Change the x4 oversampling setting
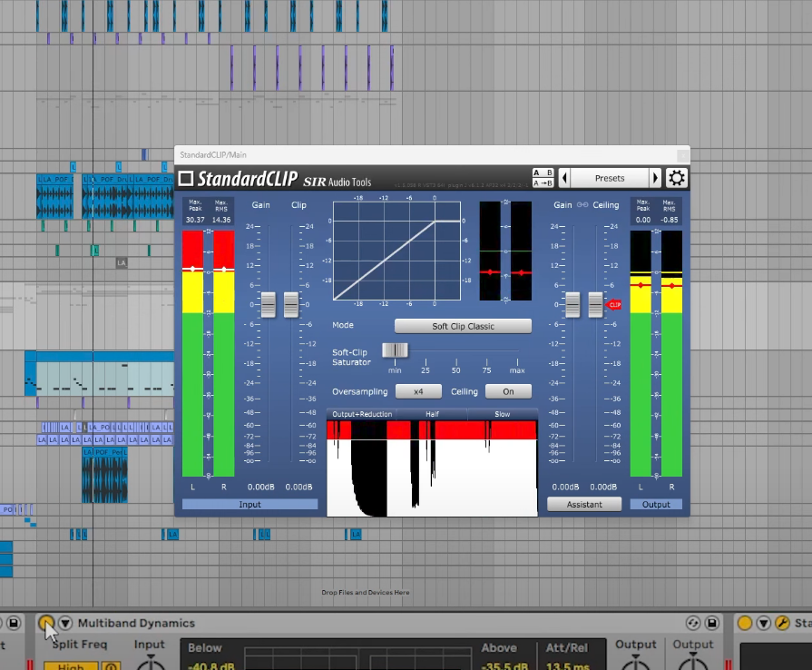The image size is (812, 670). tap(418, 391)
